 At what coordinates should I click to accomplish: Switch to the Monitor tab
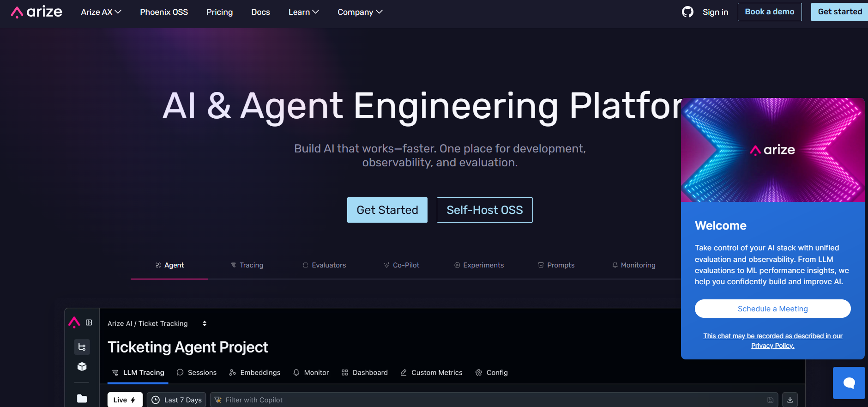click(311, 373)
